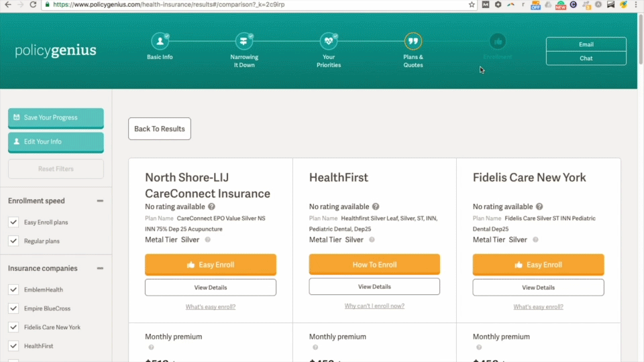This screenshot has width=644, height=362.
Task: Click What's easy enroll link under North Shore-LIJ
Action: [x=210, y=306]
